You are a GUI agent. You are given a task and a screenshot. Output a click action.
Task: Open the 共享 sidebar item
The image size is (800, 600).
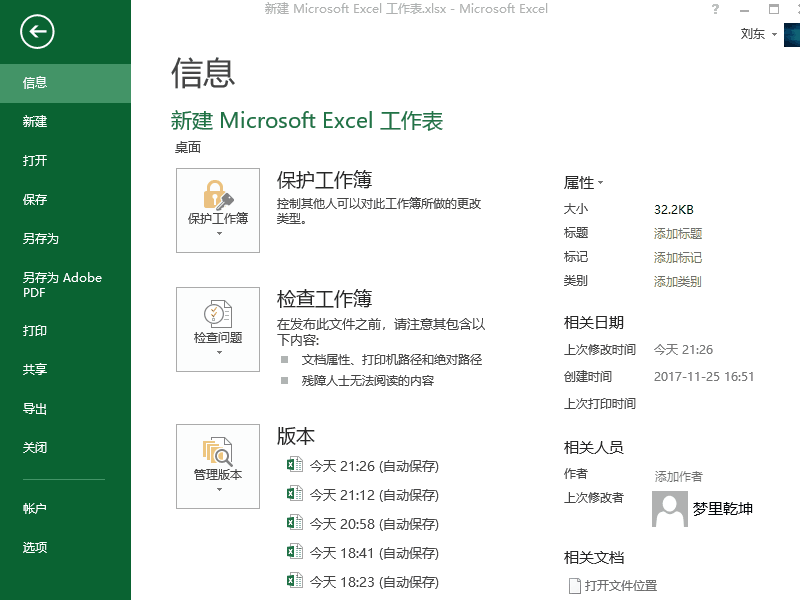coord(65,369)
